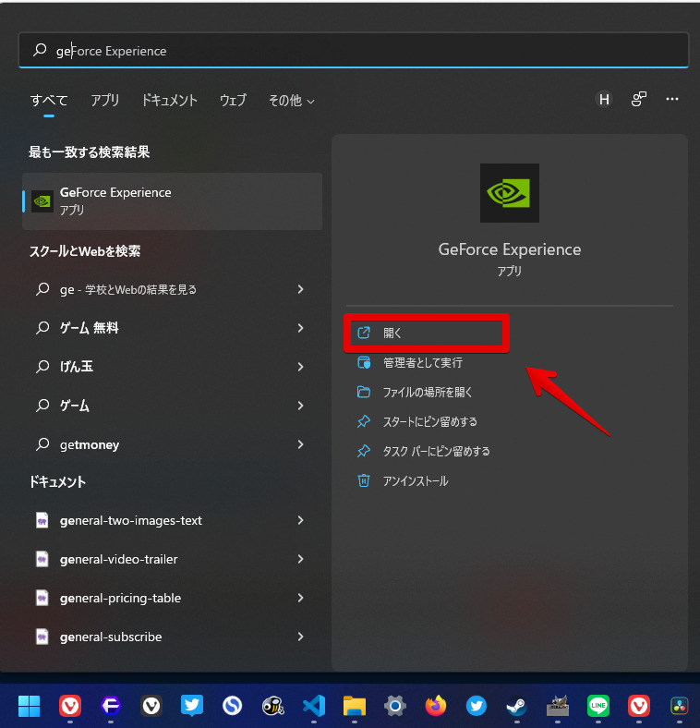Choose スタートにピン留めする
The height and width of the screenshot is (728, 700).
coord(416,421)
